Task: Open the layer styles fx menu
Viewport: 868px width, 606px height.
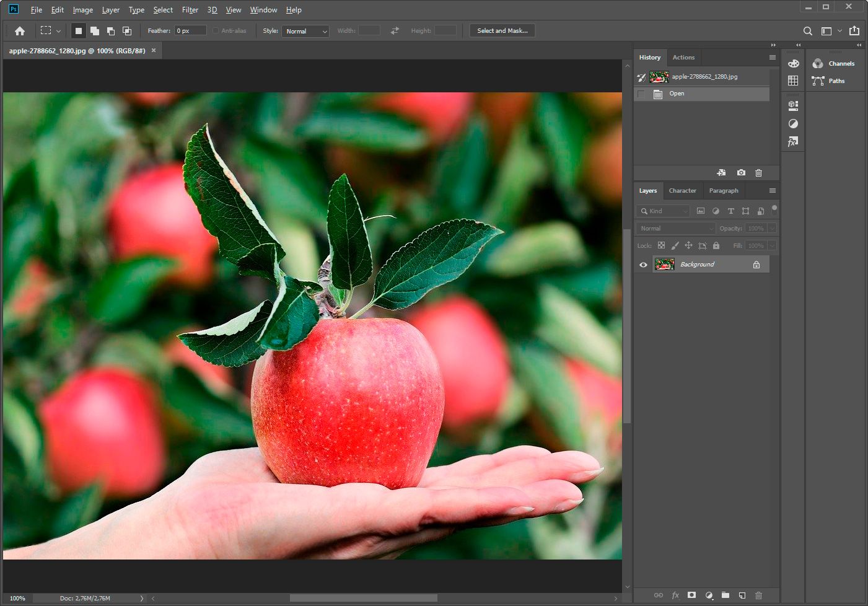Action: (x=675, y=595)
